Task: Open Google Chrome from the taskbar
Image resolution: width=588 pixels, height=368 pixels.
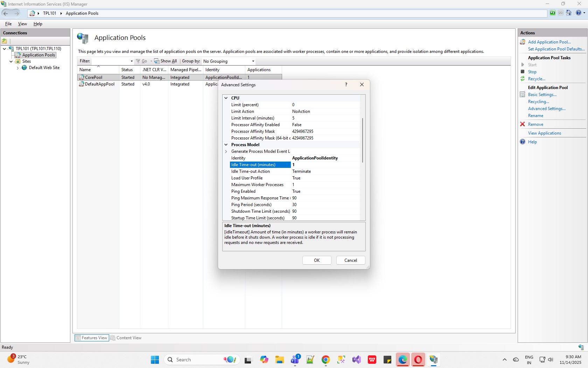Action: click(x=325, y=360)
